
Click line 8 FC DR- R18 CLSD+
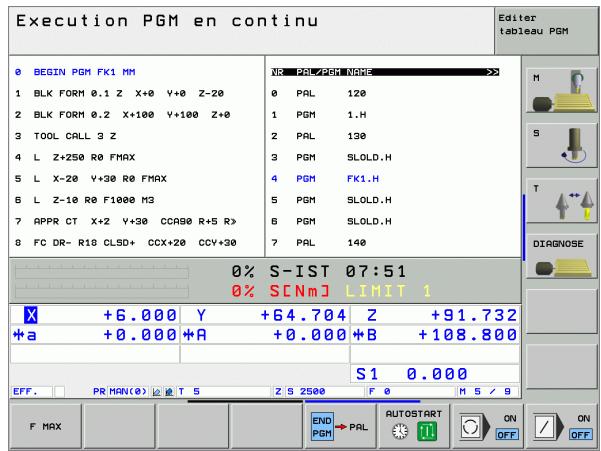click(126, 243)
